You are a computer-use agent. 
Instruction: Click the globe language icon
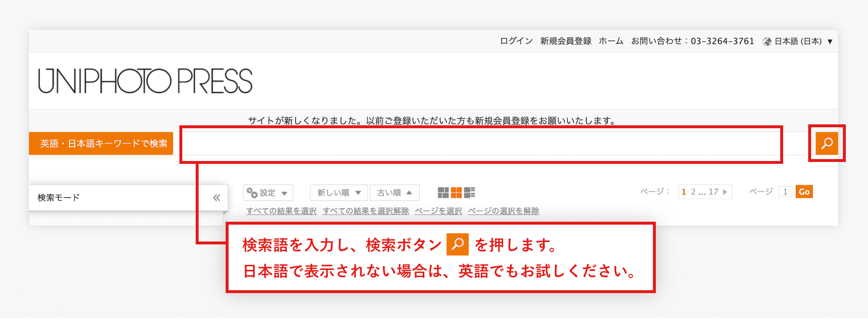[x=767, y=41]
